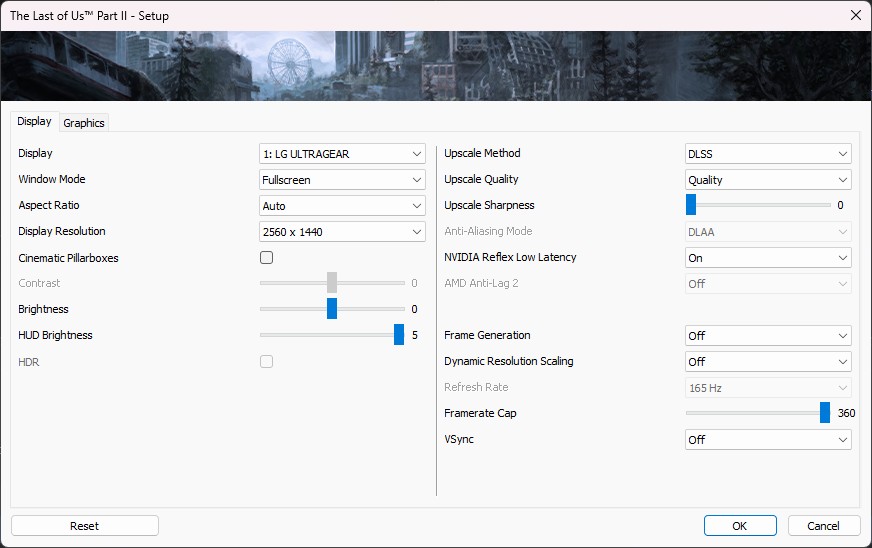
Task: Expand the Window Mode dropdown
Action: pyautogui.click(x=342, y=180)
